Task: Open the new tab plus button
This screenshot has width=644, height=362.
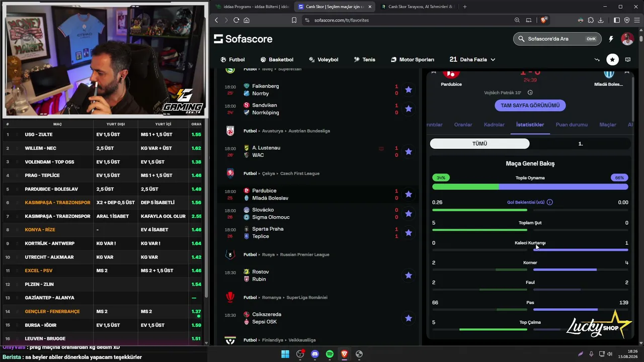Action: [464, 7]
